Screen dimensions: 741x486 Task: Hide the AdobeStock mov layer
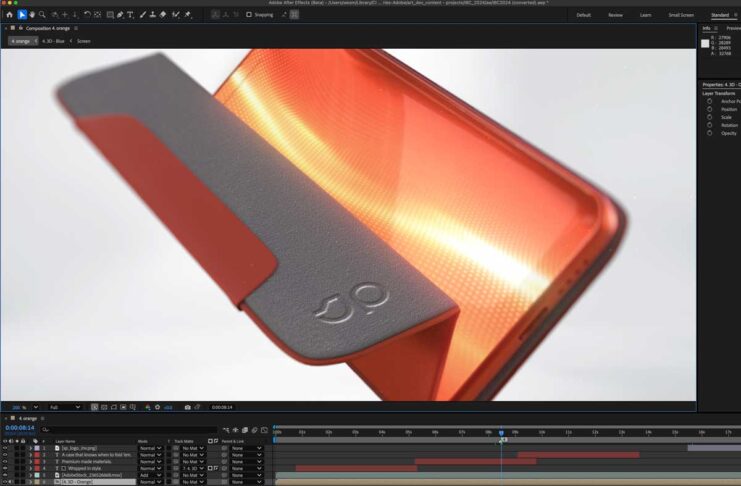(5, 475)
